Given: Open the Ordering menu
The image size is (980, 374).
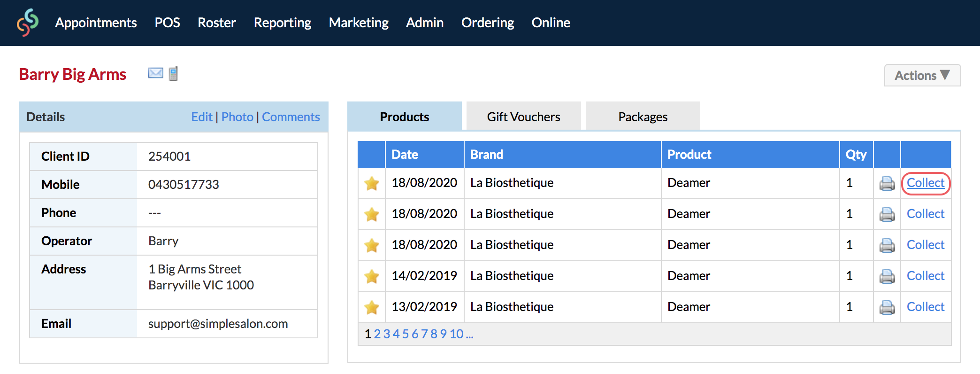Looking at the screenshot, I should click(488, 23).
